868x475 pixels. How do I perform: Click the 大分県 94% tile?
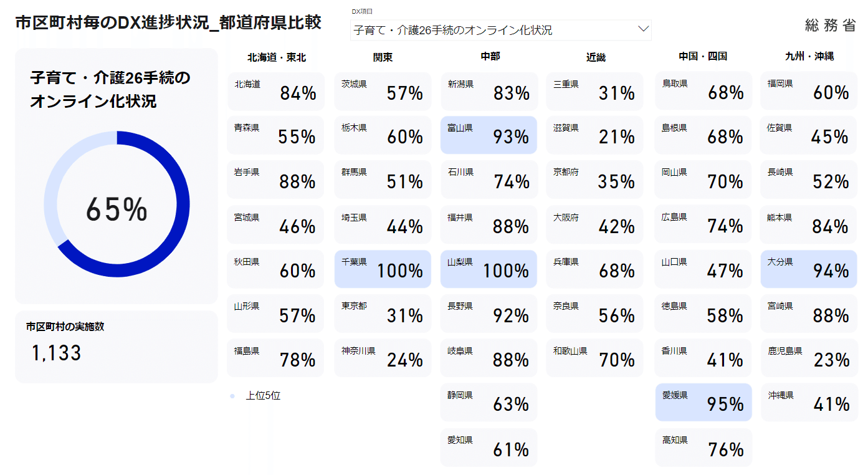[x=809, y=269]
